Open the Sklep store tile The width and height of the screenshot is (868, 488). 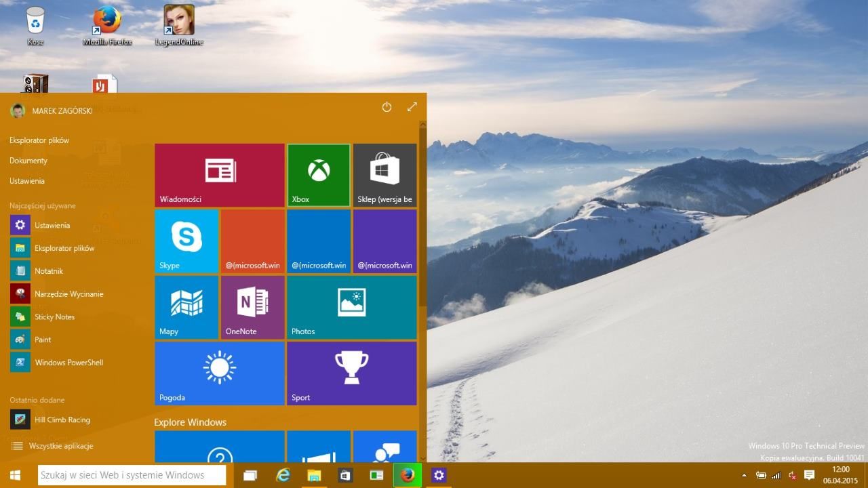[x=384, y=174]
